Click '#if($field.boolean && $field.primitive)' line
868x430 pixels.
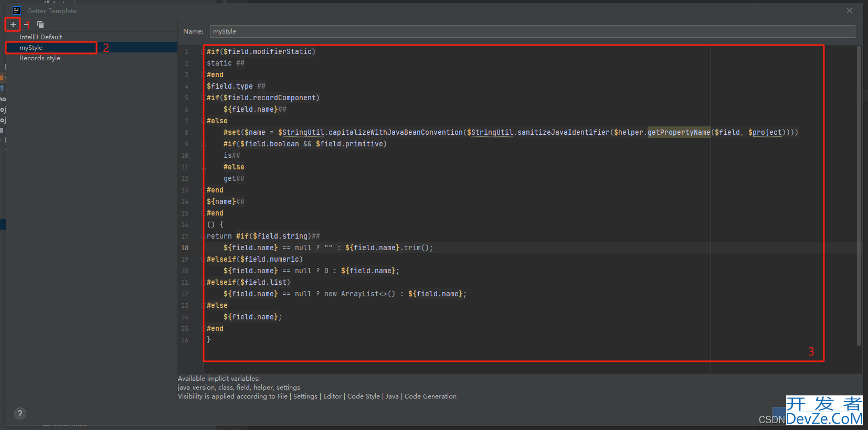pos(305,144)
